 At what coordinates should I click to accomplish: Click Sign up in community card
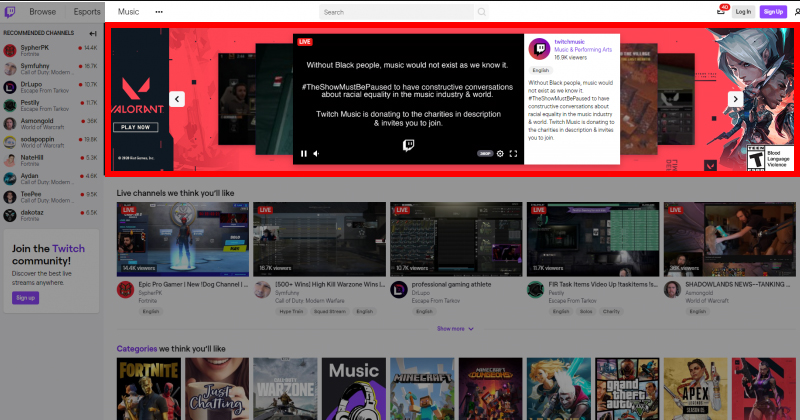pos(26,298)
